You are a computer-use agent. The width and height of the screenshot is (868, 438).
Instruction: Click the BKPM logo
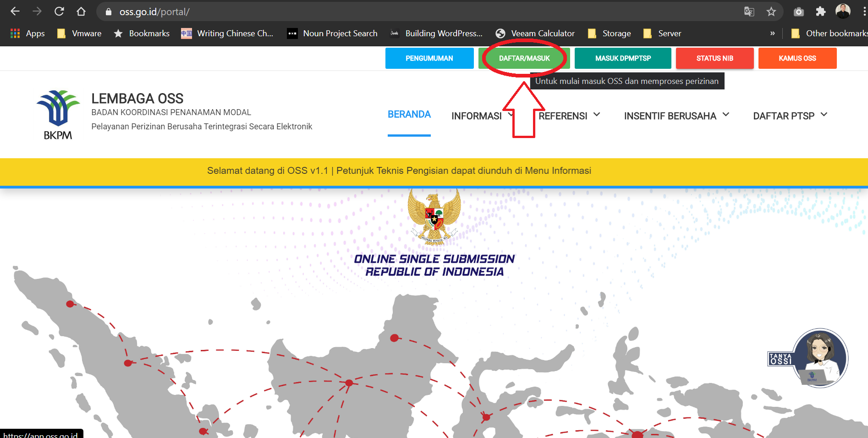click(x=58, y=115)
